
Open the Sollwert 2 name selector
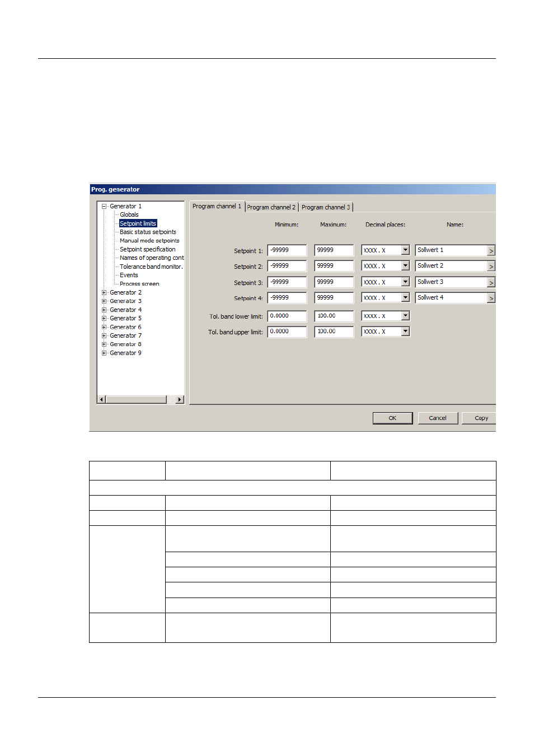click(491, 265)
